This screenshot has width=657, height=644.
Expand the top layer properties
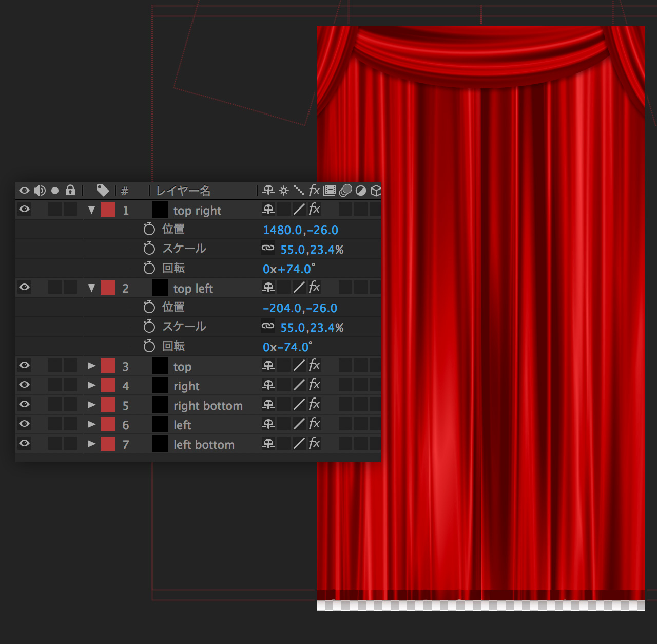tap(91, 366)
